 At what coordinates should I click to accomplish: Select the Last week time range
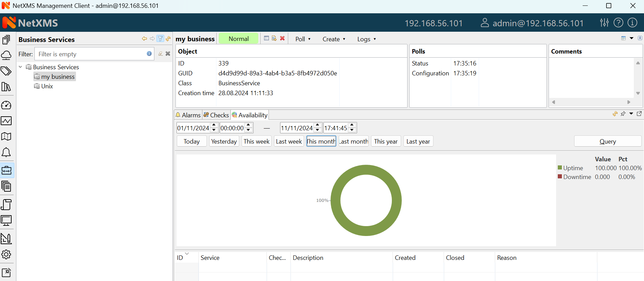click(289, 142)
